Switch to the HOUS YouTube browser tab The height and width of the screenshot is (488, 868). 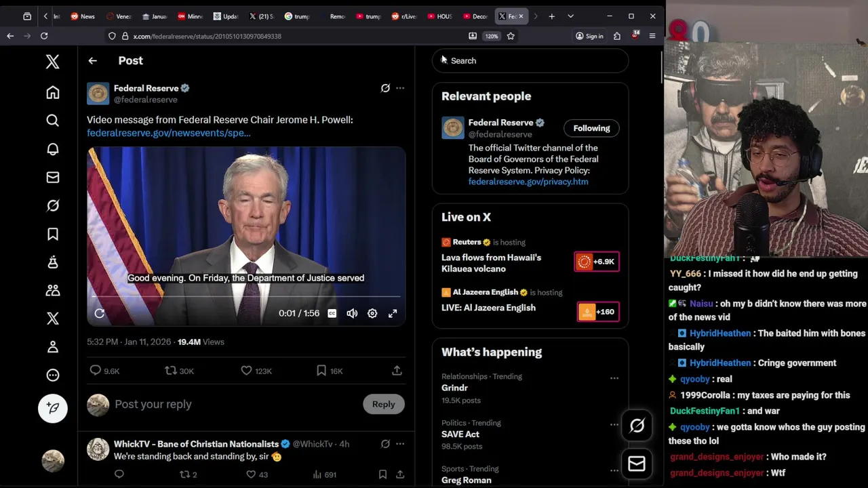pyautogui.click(x=439, y=16)
